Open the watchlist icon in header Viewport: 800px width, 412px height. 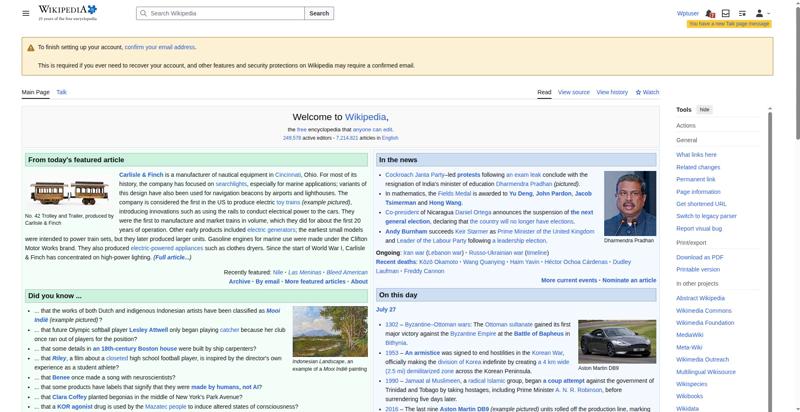742,13
